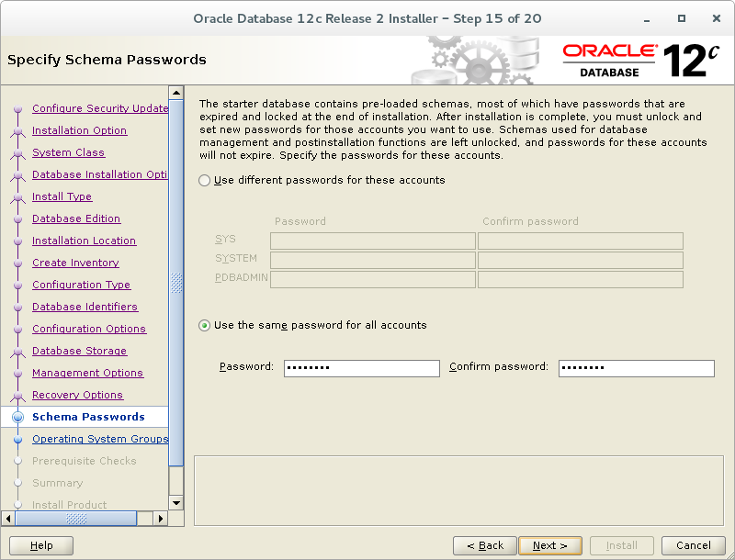The width and height of the screenshot is (735, 560).
Task: Close the installer window
Action: [717, 18]
